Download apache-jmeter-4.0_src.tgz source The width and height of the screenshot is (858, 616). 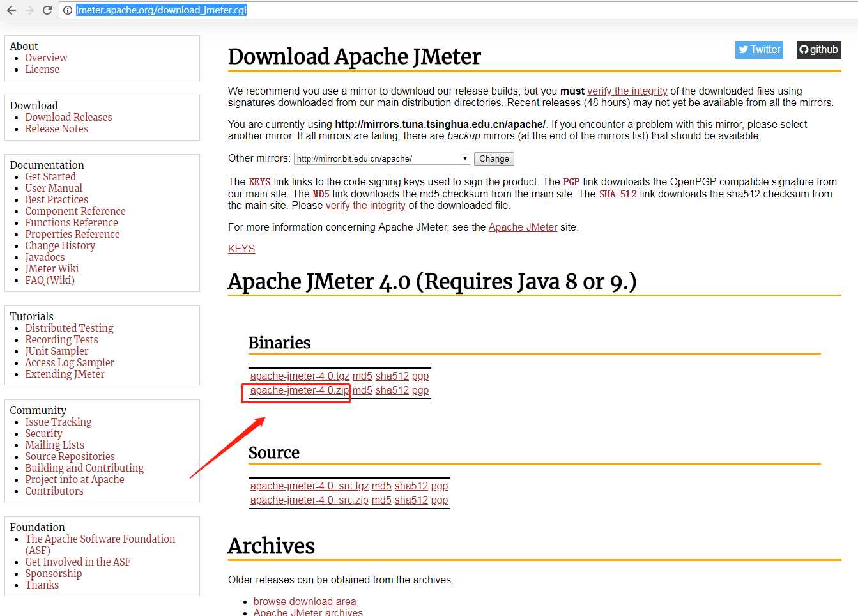[x=309, y=486]
